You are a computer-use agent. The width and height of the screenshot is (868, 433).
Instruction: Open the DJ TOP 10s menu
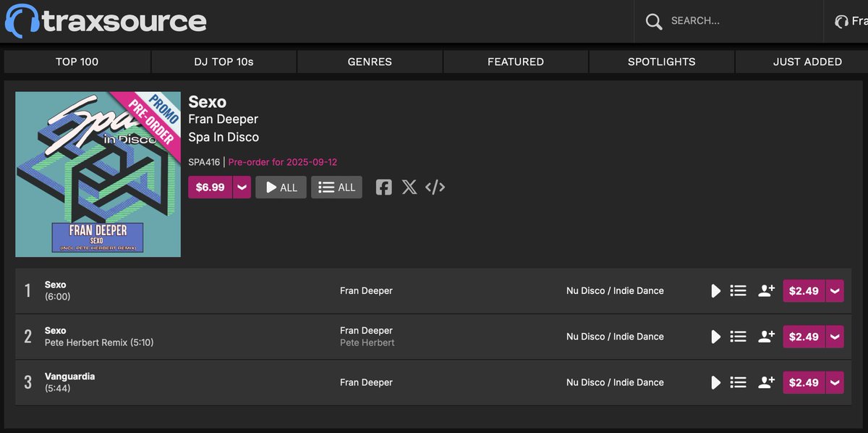coord(224,62)
